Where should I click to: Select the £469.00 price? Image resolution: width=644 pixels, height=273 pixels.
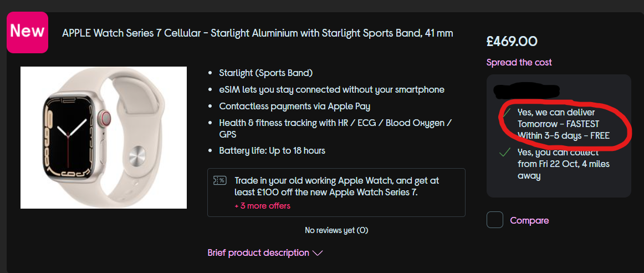(512, 42)
